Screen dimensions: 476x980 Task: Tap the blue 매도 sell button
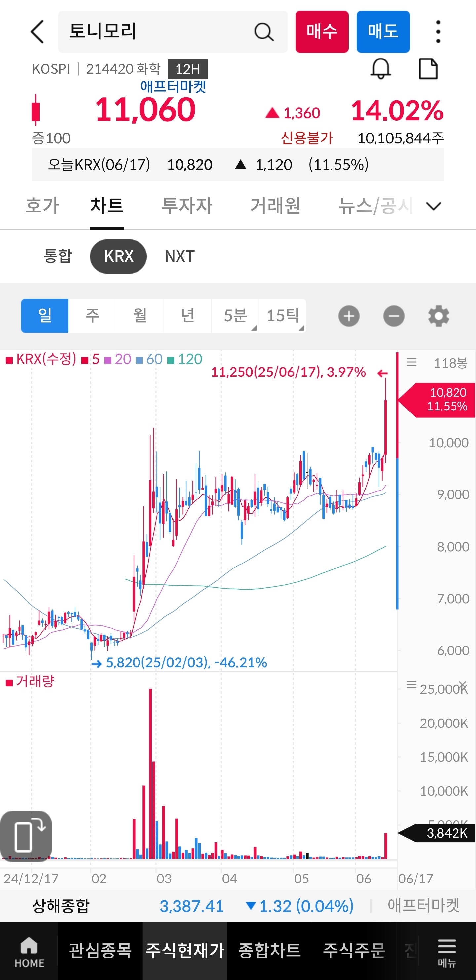383,32
